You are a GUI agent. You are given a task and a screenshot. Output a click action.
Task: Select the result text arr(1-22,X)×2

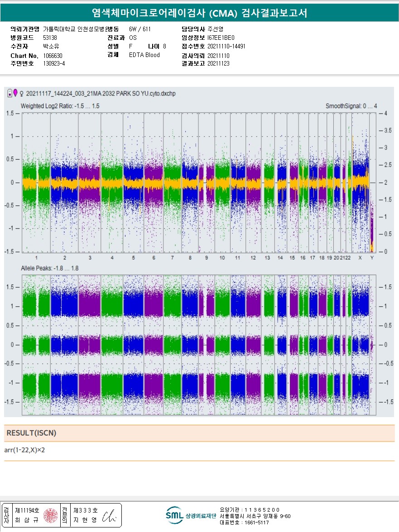click(x=24, y=450)
